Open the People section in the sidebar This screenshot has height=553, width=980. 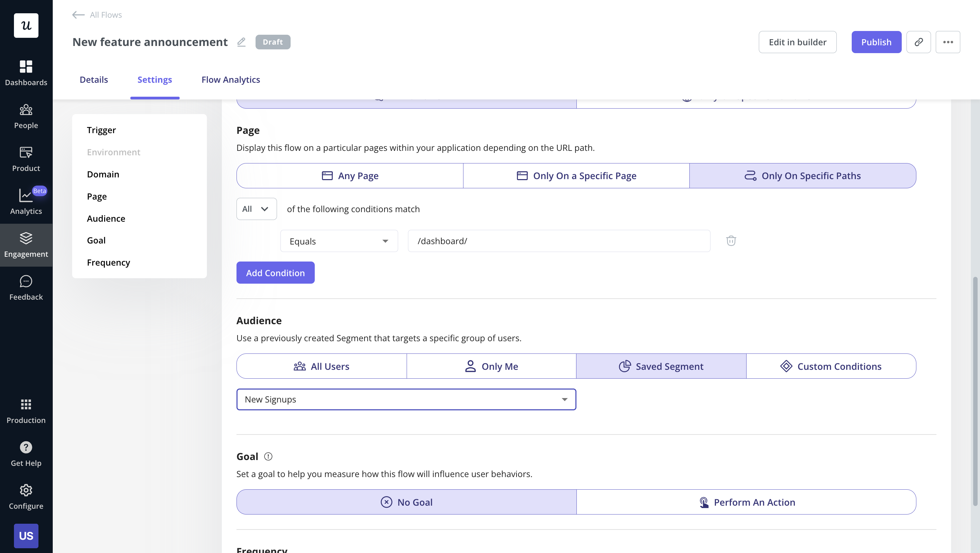click(x=26, y=115)
